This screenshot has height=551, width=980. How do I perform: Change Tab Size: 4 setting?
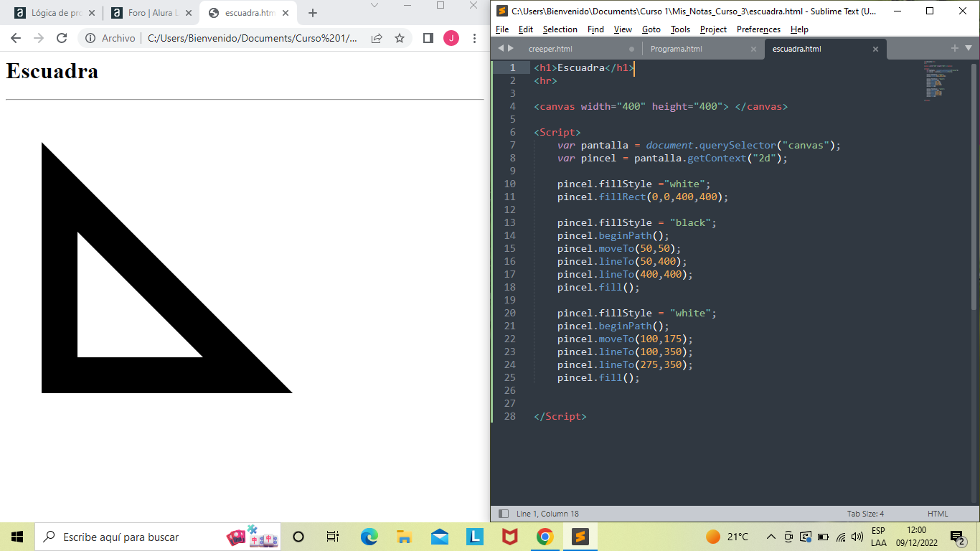point(865,514)
